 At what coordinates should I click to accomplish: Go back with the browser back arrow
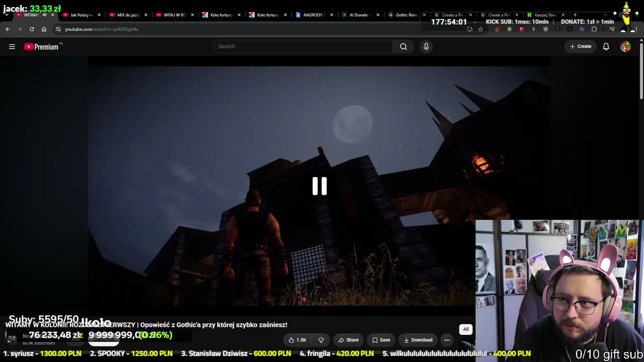point(8,29)
